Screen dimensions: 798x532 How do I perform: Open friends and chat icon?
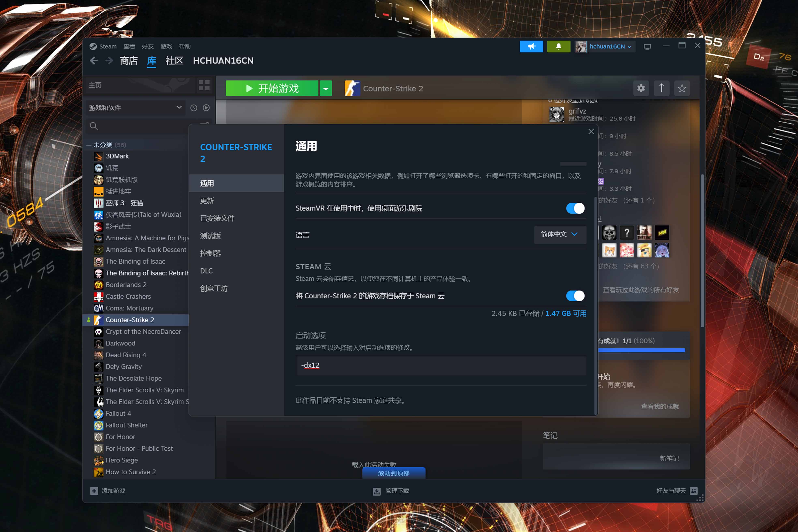(x=694, y=491)
